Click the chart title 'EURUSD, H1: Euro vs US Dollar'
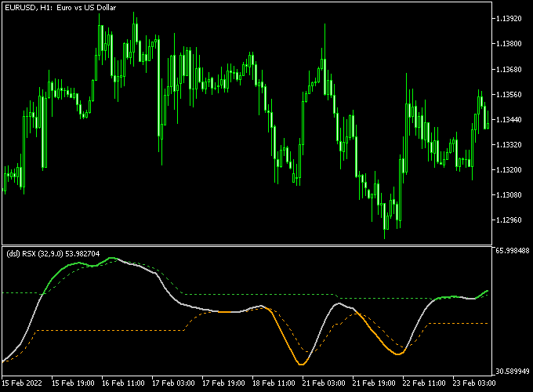The width and height of the screenshot is (533, 392). (x=60, y=8)
